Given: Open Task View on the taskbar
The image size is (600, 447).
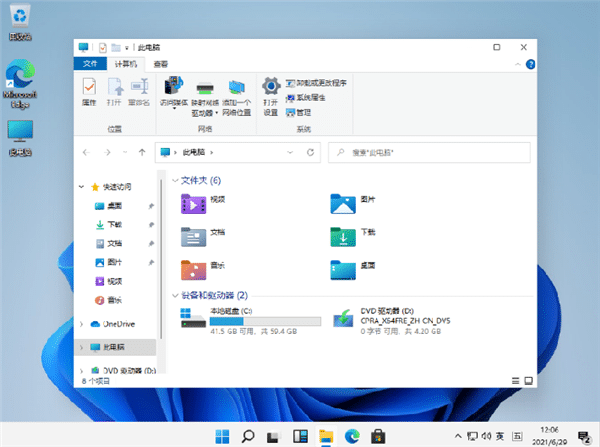Looking at the screenshot, I should (x=273, y=436).
